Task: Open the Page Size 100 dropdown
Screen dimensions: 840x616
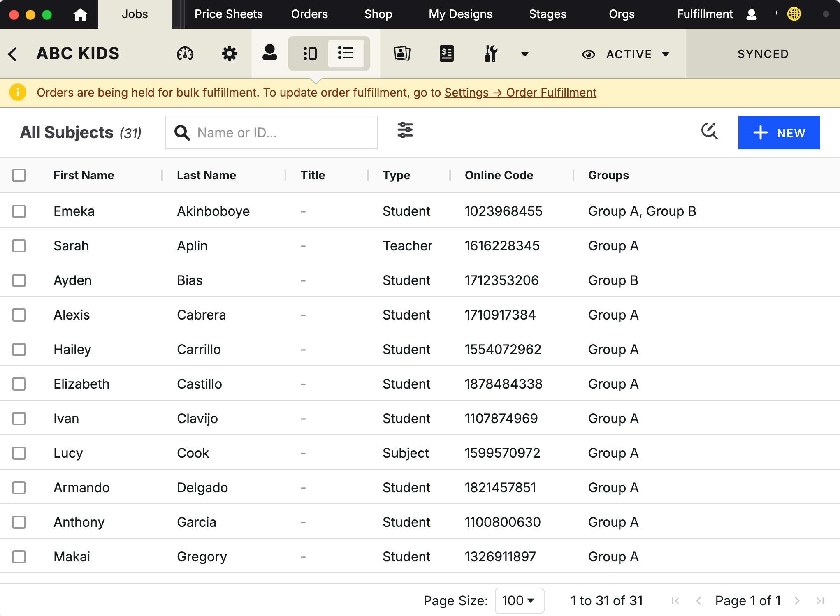Action: [519, 601]
